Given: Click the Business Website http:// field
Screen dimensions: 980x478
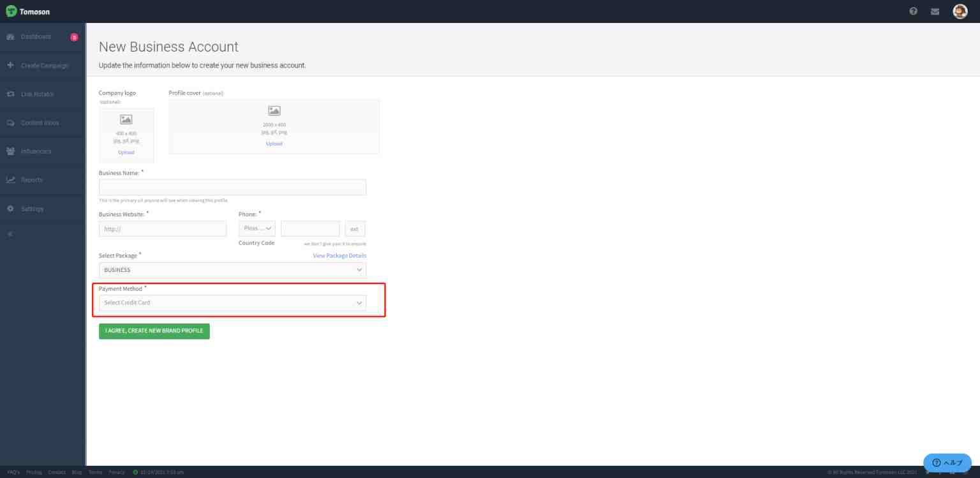Looking at the screenshot, I should click(x=163, y=229).
